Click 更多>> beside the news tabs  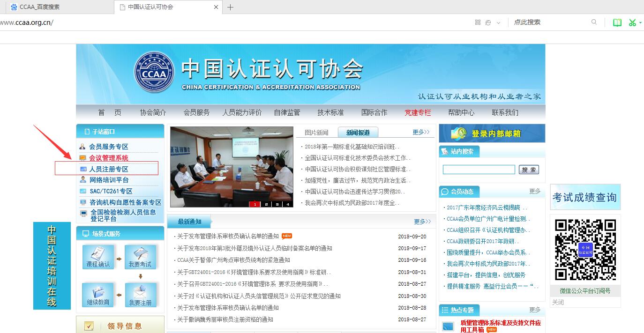point(421,132)
